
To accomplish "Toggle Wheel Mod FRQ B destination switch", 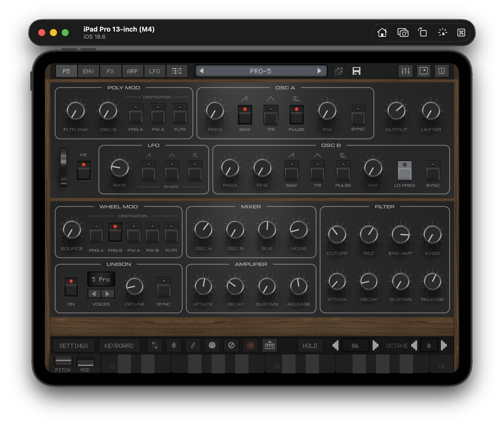I will (115, 232).
